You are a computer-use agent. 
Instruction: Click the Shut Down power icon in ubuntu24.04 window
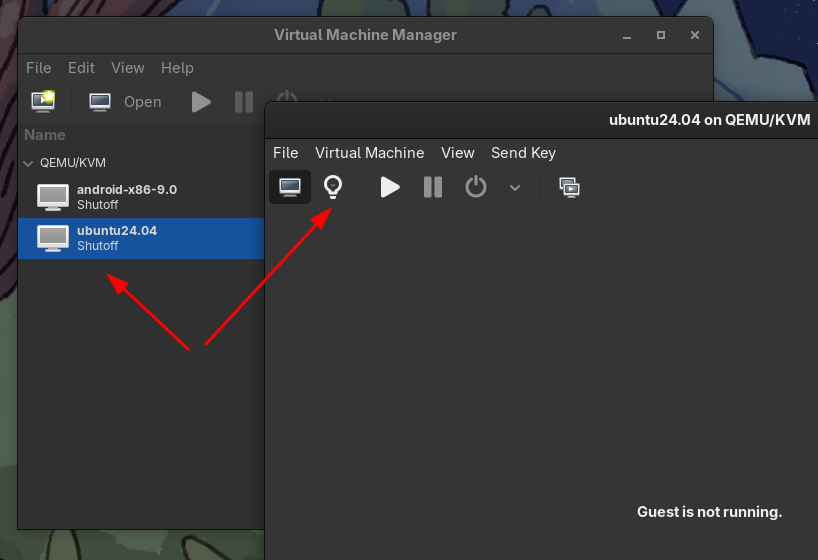[x=476, y=187]
